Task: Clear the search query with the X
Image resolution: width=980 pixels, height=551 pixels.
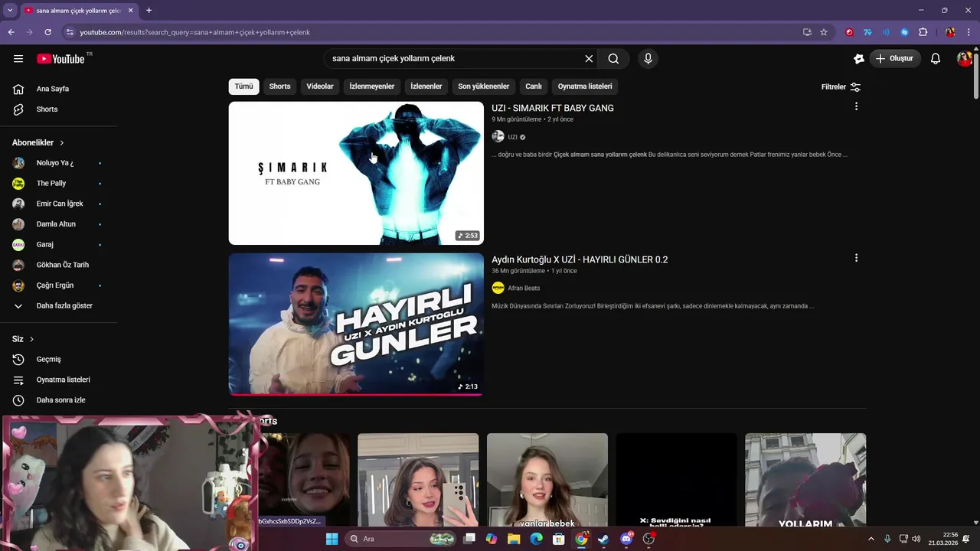Action: [589, 59]
